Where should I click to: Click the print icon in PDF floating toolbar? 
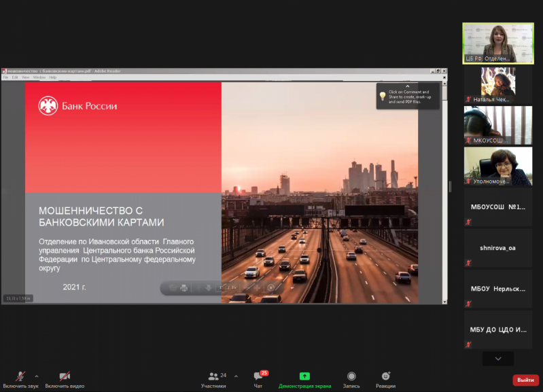(183, 288)
